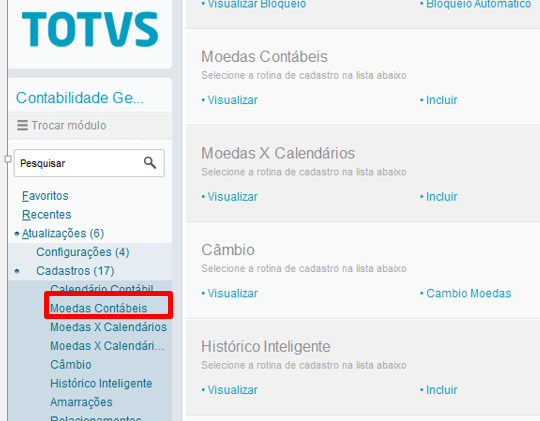This screenshot has width=540, height=421.
Task: Expand Configurações (4) submenu
Action: [83, 252]
